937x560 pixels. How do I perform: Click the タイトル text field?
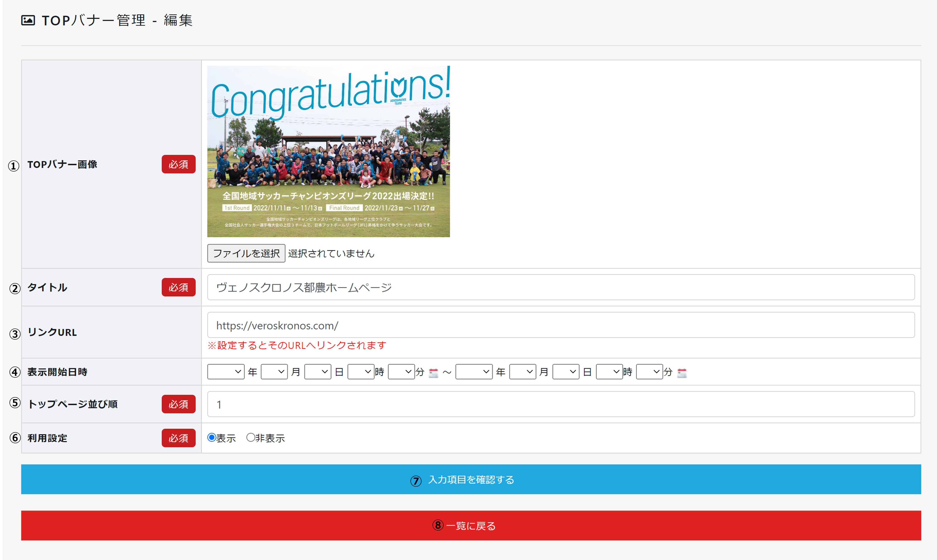[561, 288]
